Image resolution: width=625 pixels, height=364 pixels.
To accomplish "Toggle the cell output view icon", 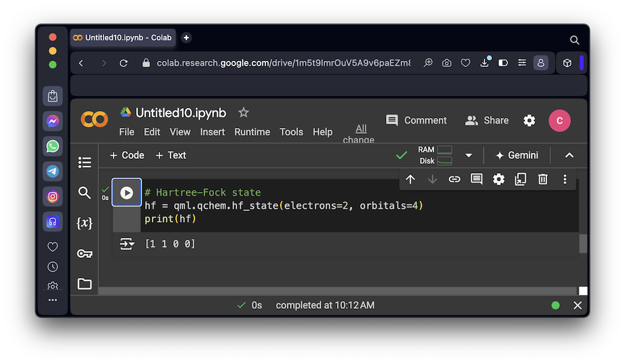I will [127, 244].
